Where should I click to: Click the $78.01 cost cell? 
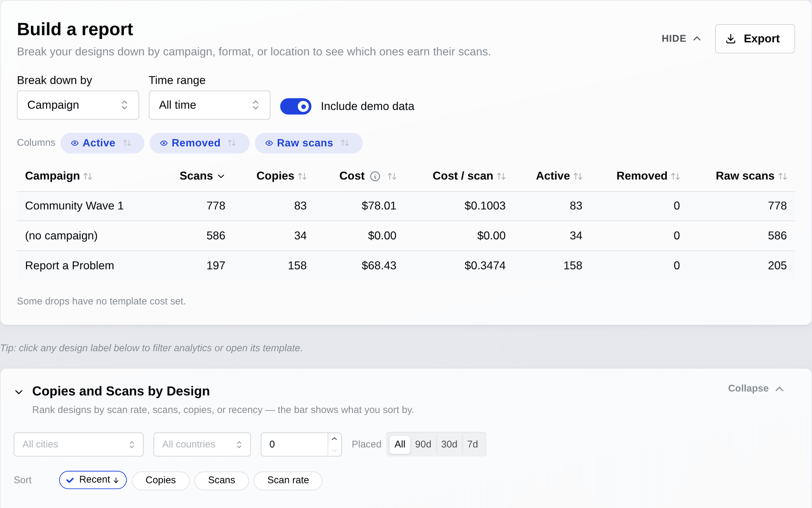click(379, 206)
